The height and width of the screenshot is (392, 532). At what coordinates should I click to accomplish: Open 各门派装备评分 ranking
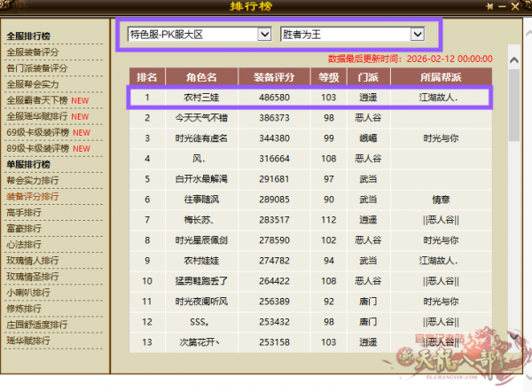point(36,68)
